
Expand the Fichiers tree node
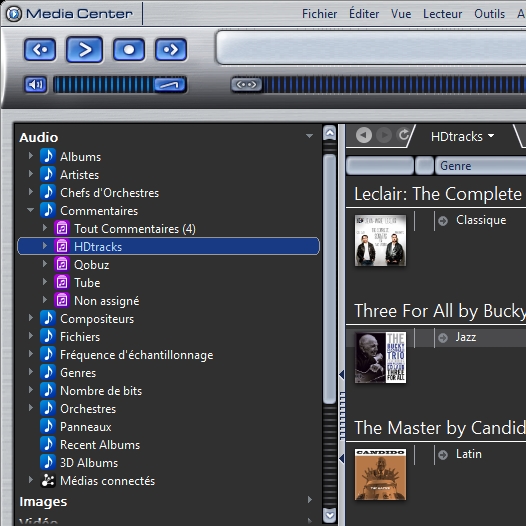(31, 336)
